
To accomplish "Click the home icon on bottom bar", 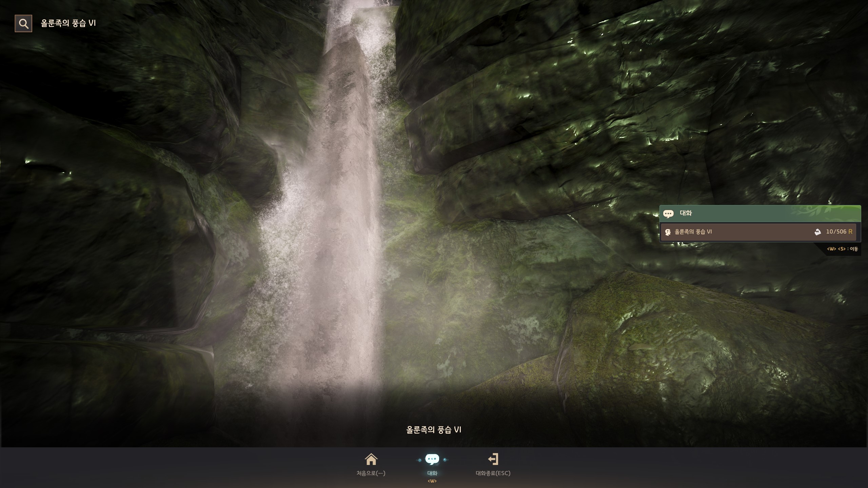I will click(x=371, y=460).
